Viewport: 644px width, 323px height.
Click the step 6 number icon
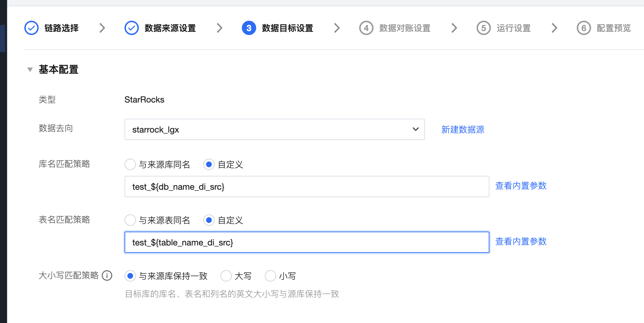click(x=584, y=28)
